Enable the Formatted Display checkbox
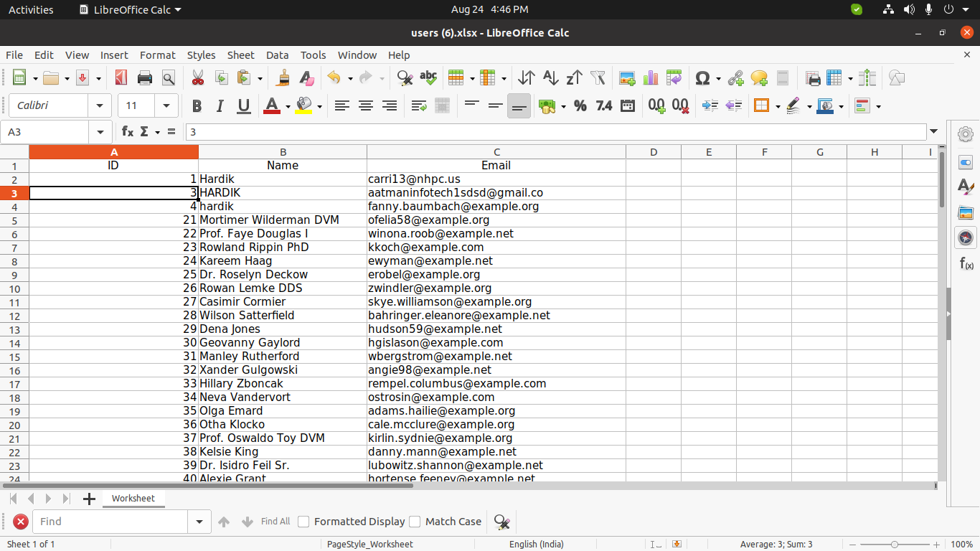 point(303,522)
